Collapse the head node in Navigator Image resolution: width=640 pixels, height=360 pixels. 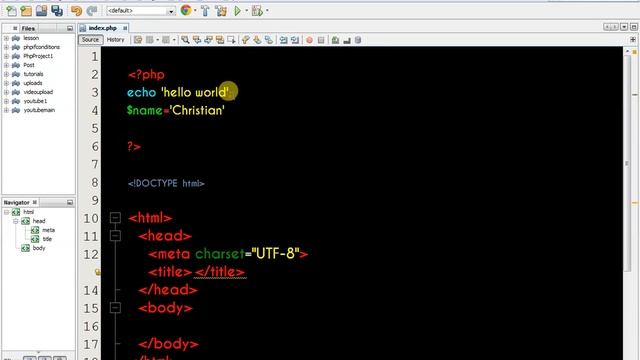click(16, 221)
